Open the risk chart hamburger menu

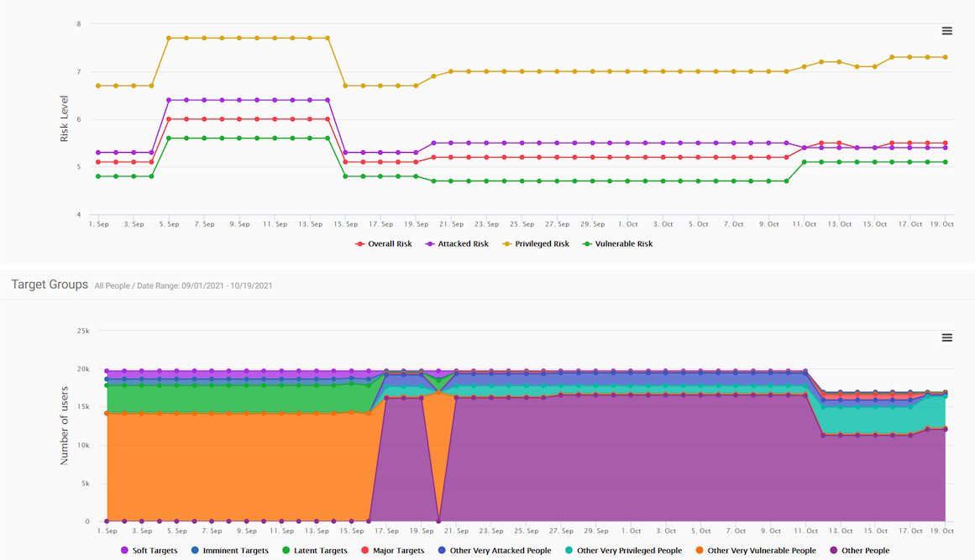[946, 31]
